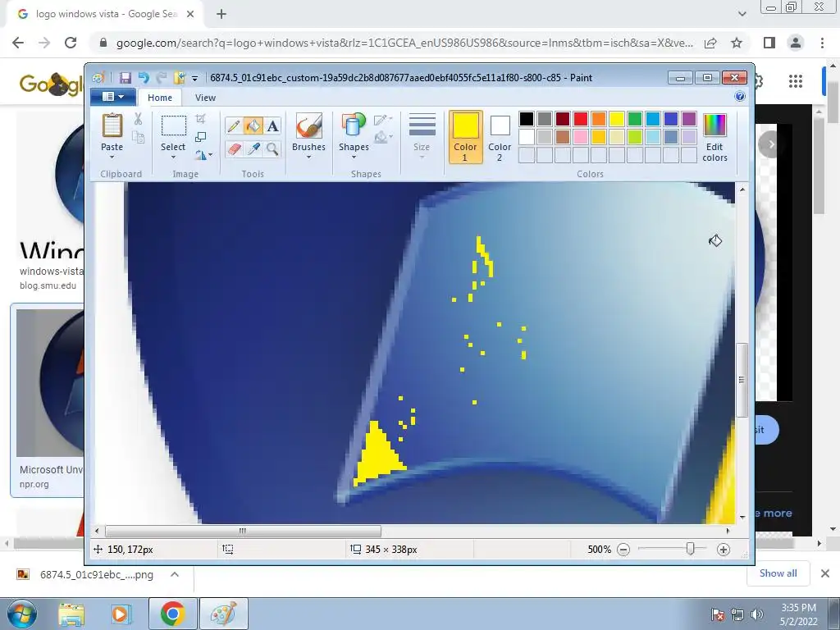Bookmark this page with the star icon
Screen dimensions: 840x630
coord(737,43)
